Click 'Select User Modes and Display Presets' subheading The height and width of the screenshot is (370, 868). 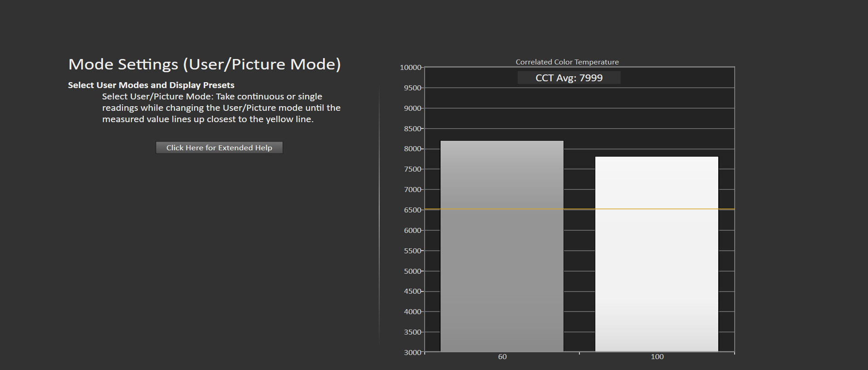pos(151,85)
